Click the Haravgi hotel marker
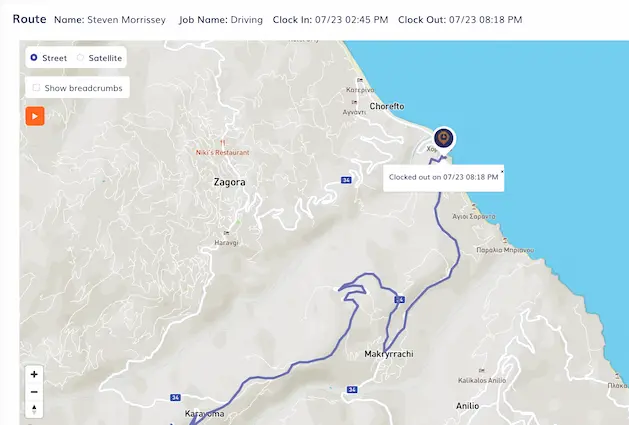Image resolution: width=629 pixels, height=425 pixels. coord(226,233)
